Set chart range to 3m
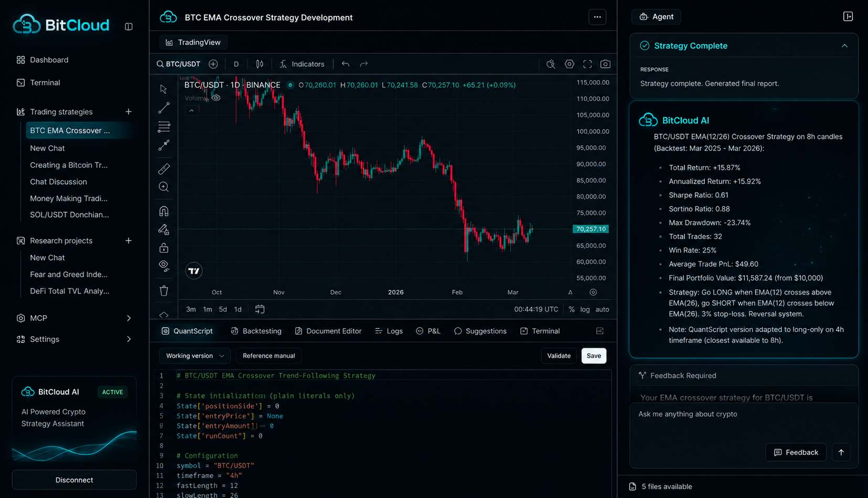868x498 pixels. (191, 309)
